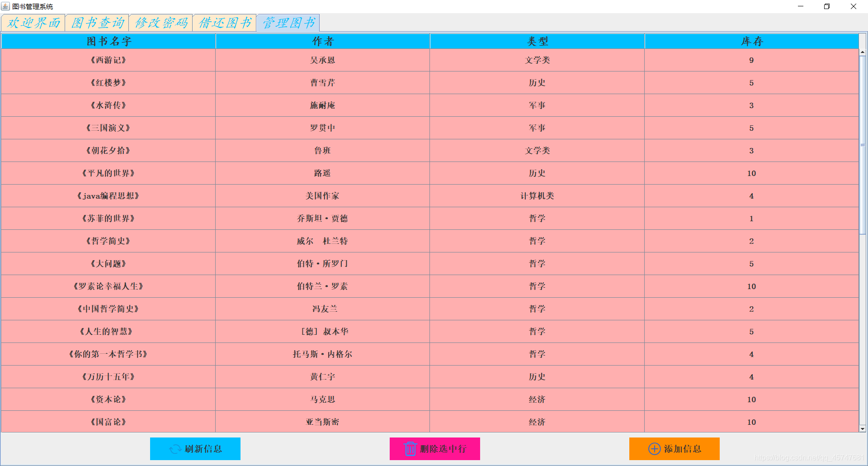Select the 《朝花夕拾》 cell
This screenshot has width=868, height=466.
pos(108,151)
